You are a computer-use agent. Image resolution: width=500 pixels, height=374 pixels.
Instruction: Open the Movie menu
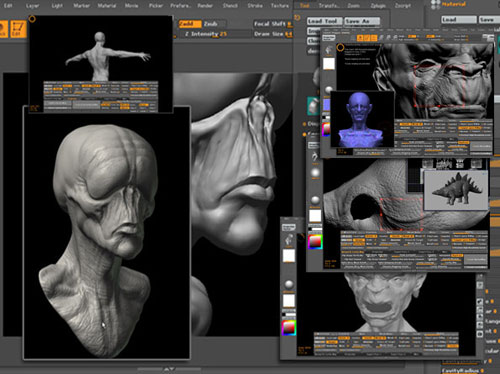[131, 6]
